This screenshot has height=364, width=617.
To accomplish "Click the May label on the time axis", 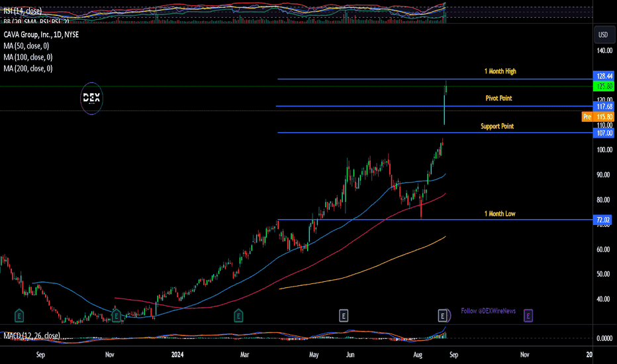I will click(x=314, y=355).
